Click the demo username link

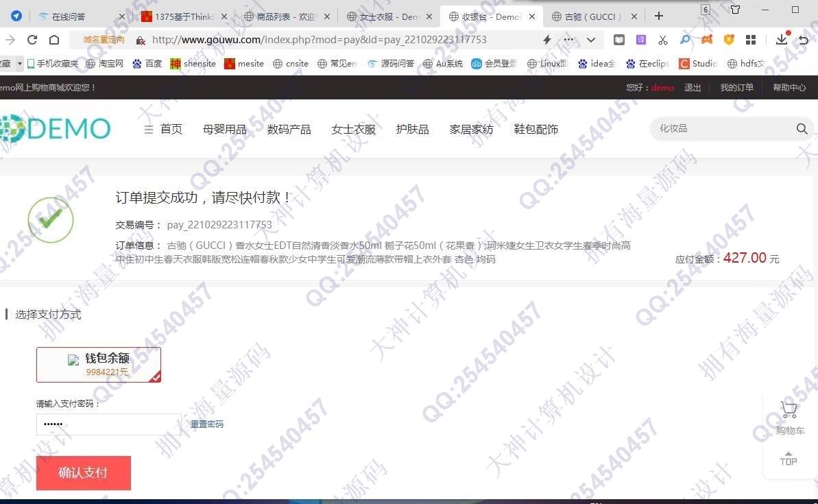point(662,88)
